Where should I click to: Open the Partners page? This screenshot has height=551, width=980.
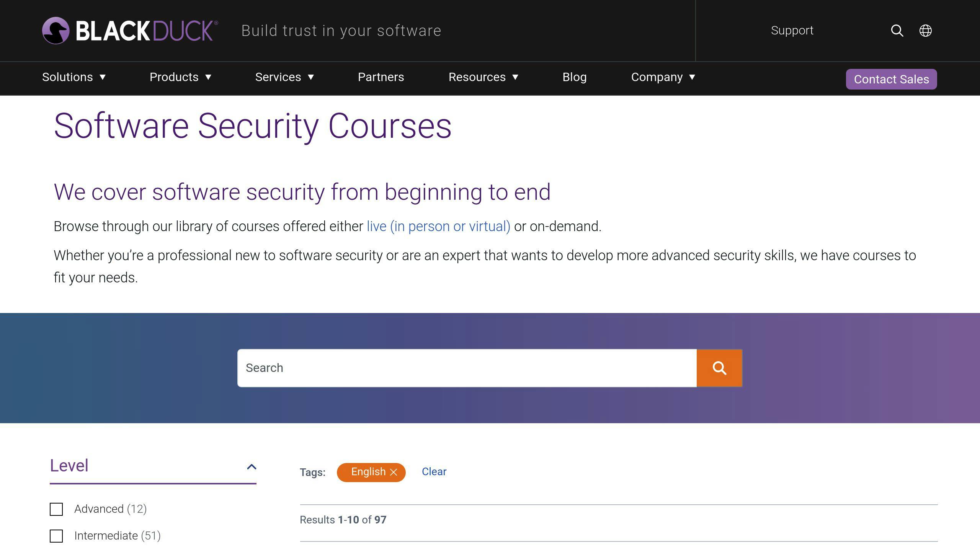click(381, 77)
